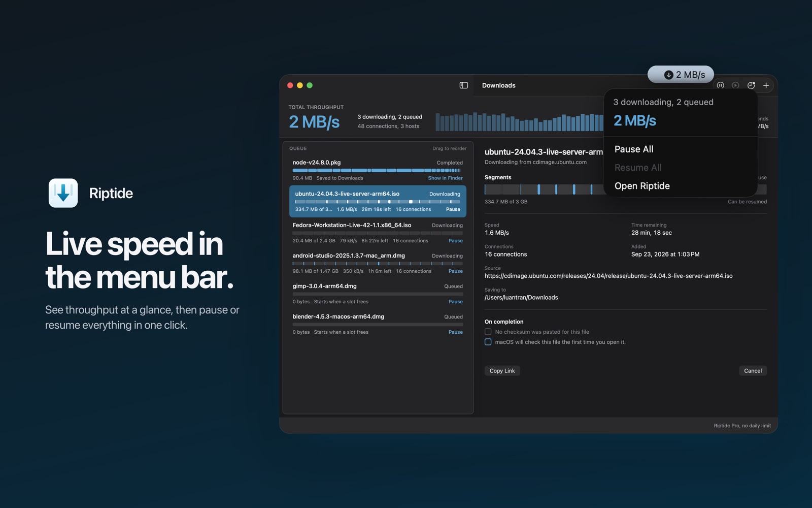Click android-studio segmented progress bar
This screenshot has height=508, width=812.
pyautogui.click(x=378, y=264)
